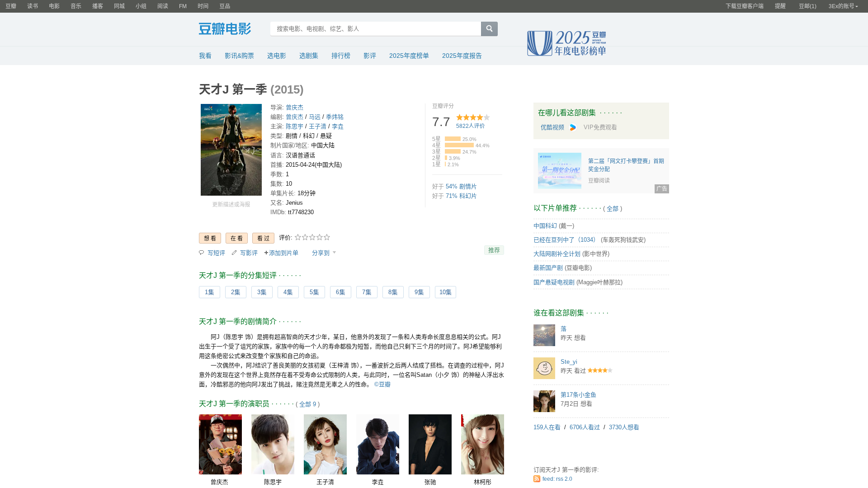
Task: Open 大陆网剧补全计划 list
Action: [557, 254]
